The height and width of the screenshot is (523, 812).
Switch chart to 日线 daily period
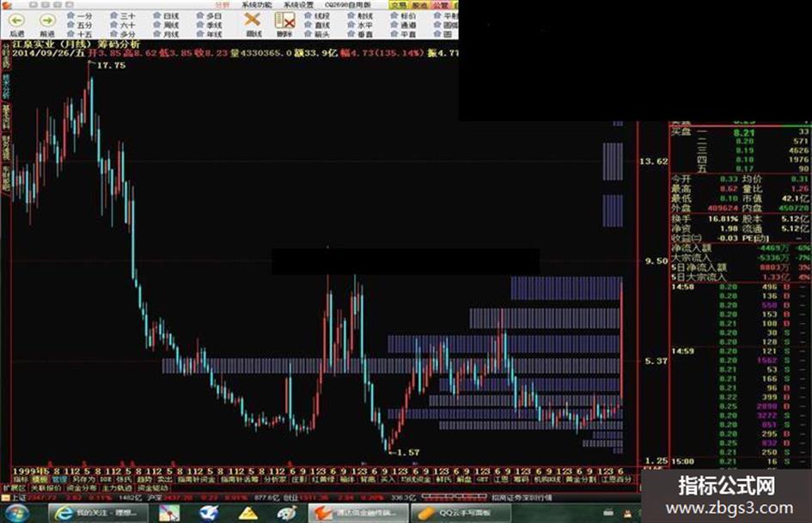coord(166,16)
